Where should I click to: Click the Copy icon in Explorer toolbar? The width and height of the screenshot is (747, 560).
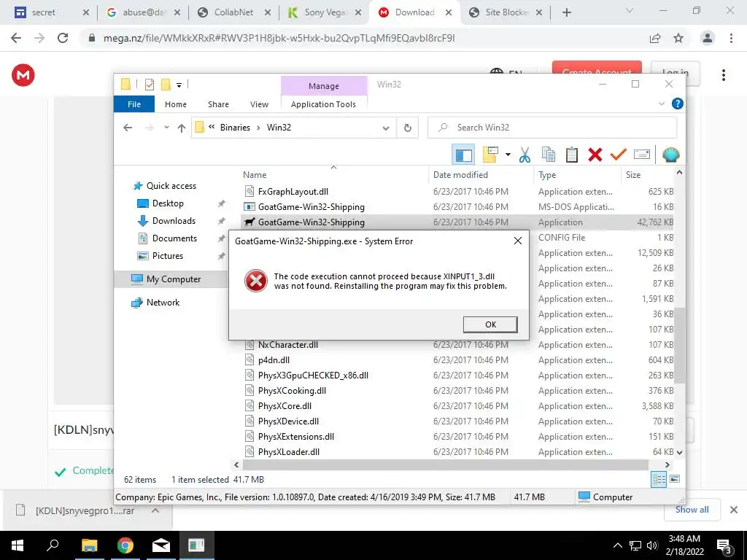pos(549,155)
